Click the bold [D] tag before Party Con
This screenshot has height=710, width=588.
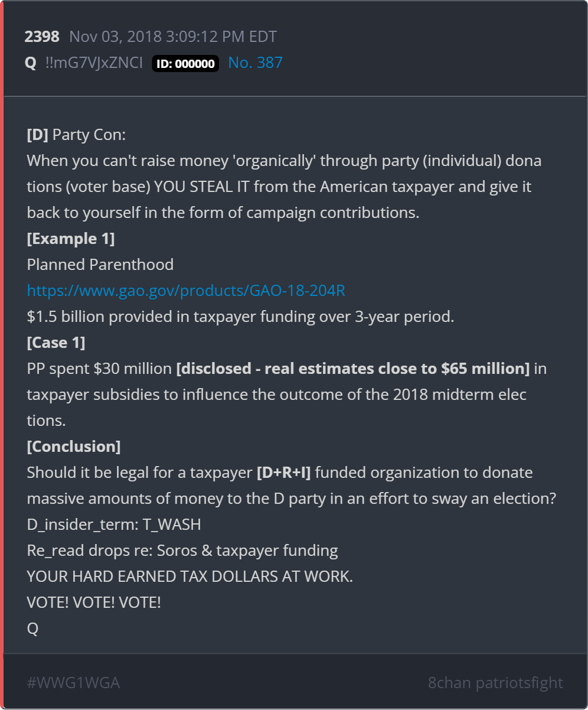[38, 135]
